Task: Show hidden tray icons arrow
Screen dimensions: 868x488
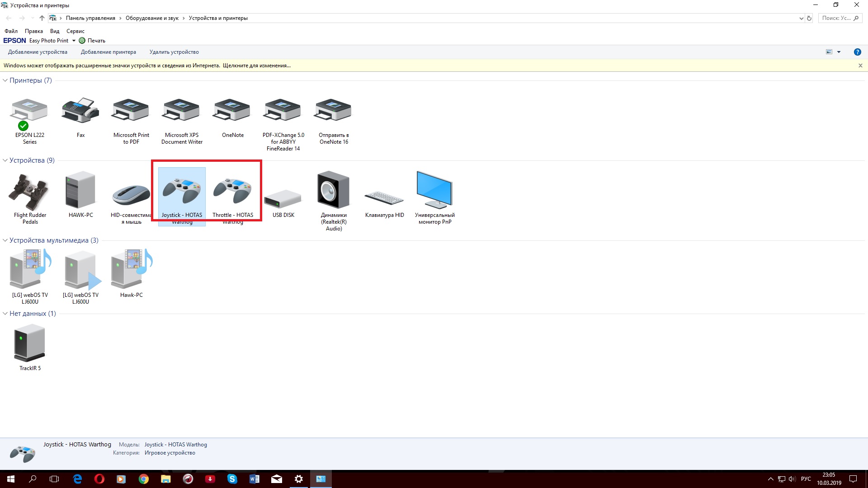Action: tap(771, 479)
